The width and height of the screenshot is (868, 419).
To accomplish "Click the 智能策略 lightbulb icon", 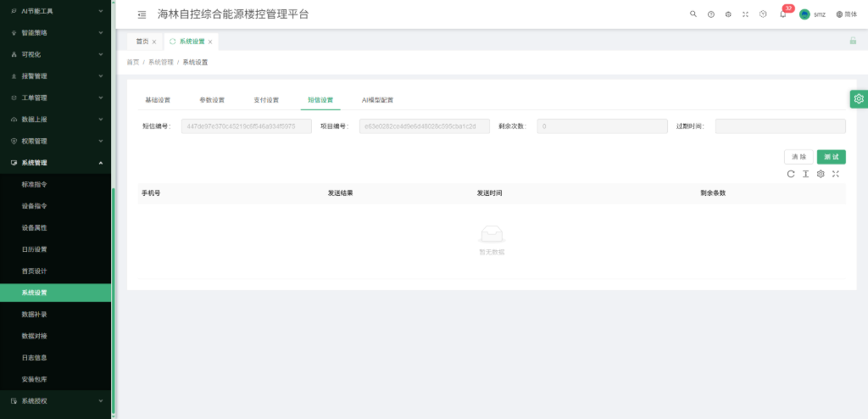I will tap(14, 33).
